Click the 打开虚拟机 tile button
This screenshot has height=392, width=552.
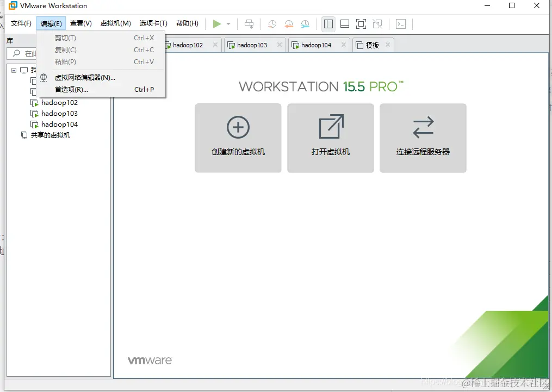[x=331, y=138]
